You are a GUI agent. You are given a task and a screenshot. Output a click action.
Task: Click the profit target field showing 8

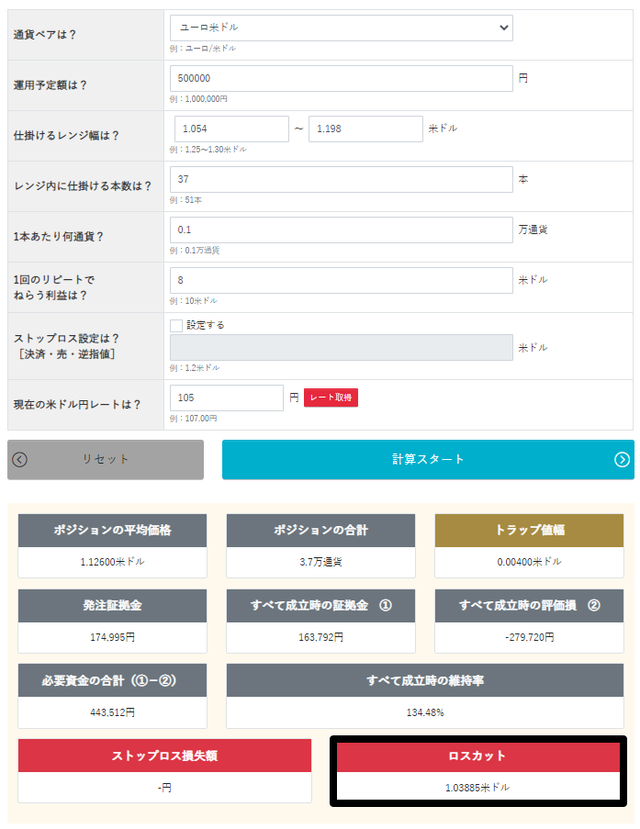coord(341,280)
